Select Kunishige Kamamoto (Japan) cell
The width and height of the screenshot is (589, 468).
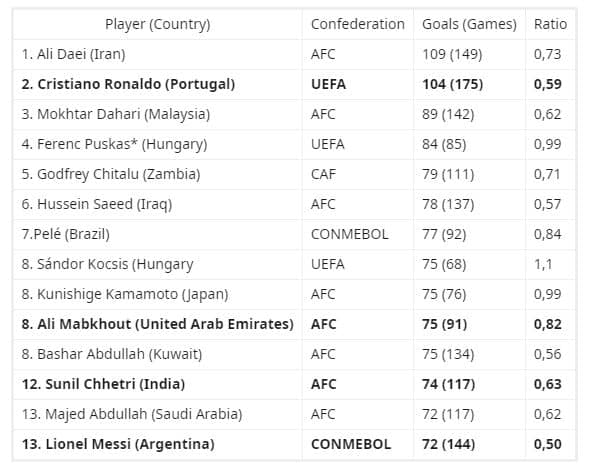(x=157, y=294)
